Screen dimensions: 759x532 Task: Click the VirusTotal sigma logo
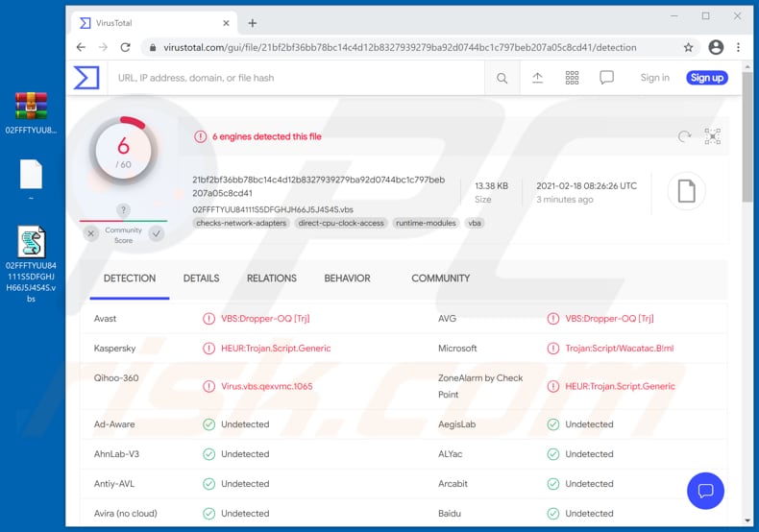click(x=86, y=78)
